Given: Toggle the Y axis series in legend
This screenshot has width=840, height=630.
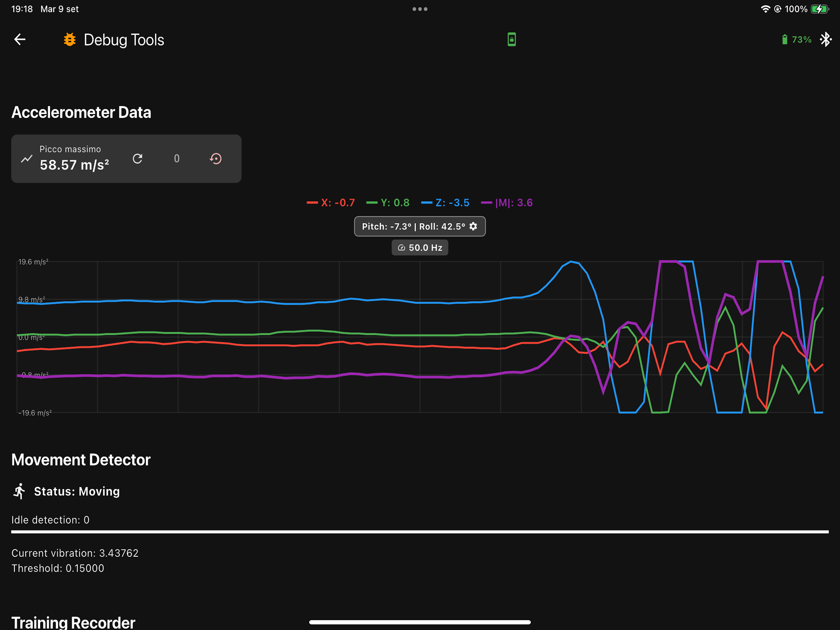Looking at the screenshot, I should (x=388, y=202).
